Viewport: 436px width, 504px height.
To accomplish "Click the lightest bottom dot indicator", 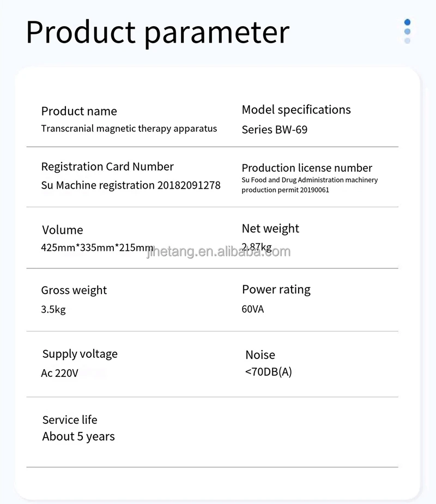I will coord(407,40).
